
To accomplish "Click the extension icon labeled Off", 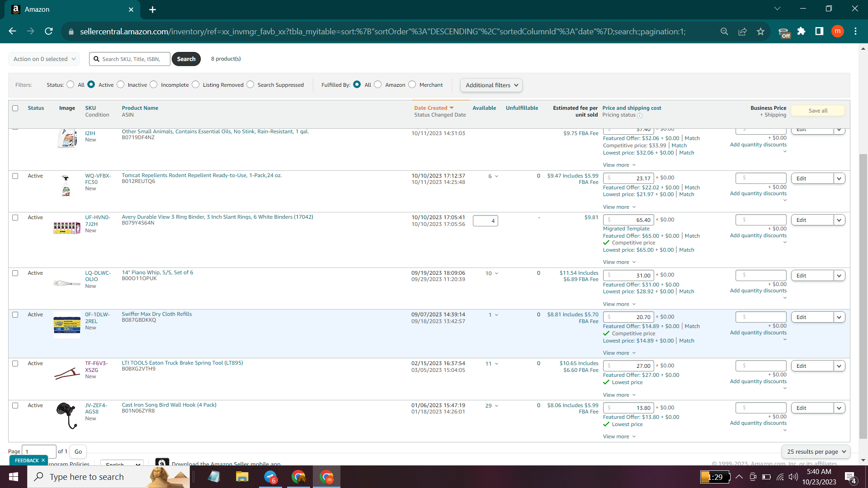I will click(784, 33).
